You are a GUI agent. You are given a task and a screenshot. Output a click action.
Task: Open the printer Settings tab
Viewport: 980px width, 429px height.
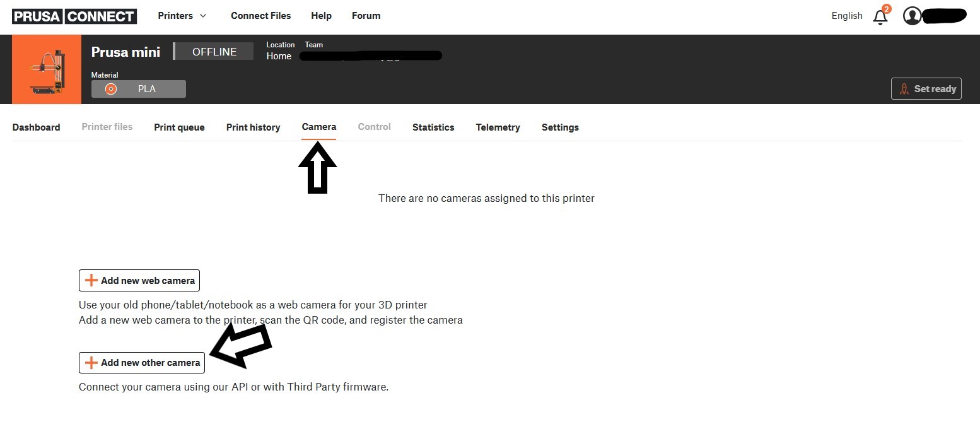pyautogui.click(x=560, y=127)
